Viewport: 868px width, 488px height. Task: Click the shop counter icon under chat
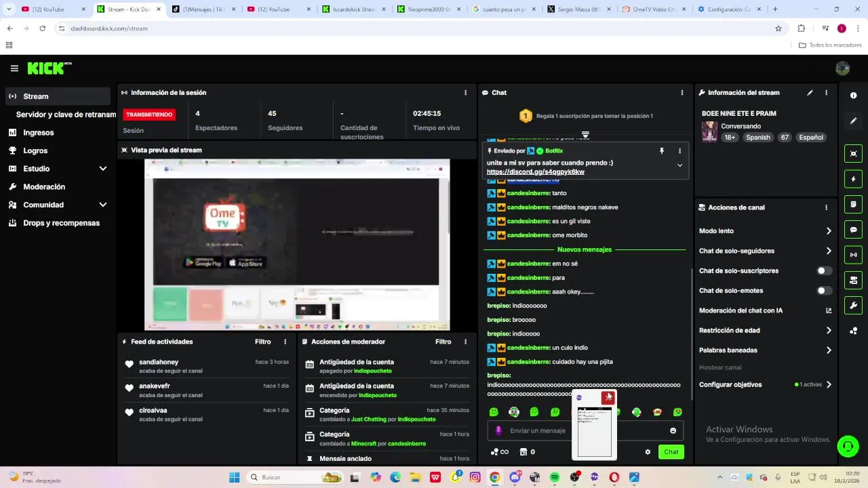pos(527,452)
